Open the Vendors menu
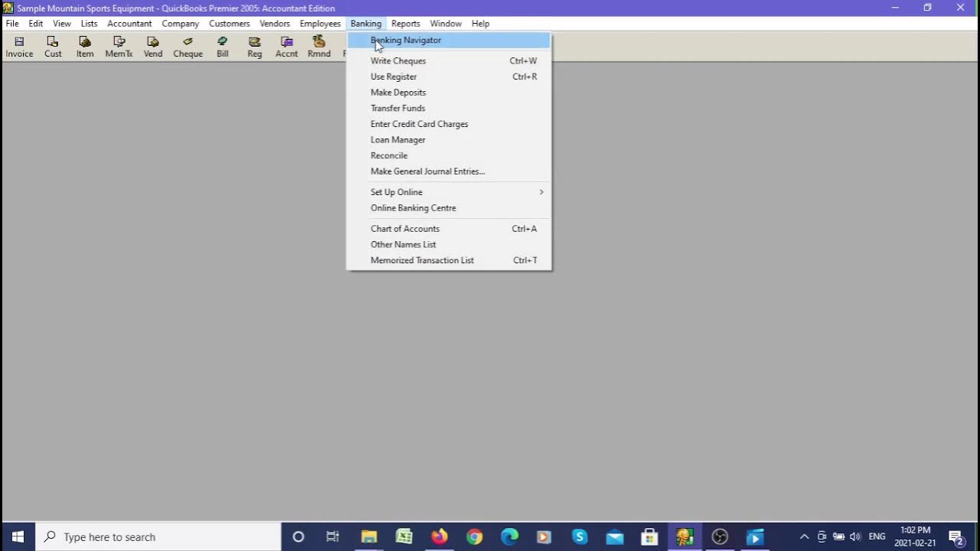Screen dimensions: 980x551 pos(275,24)
